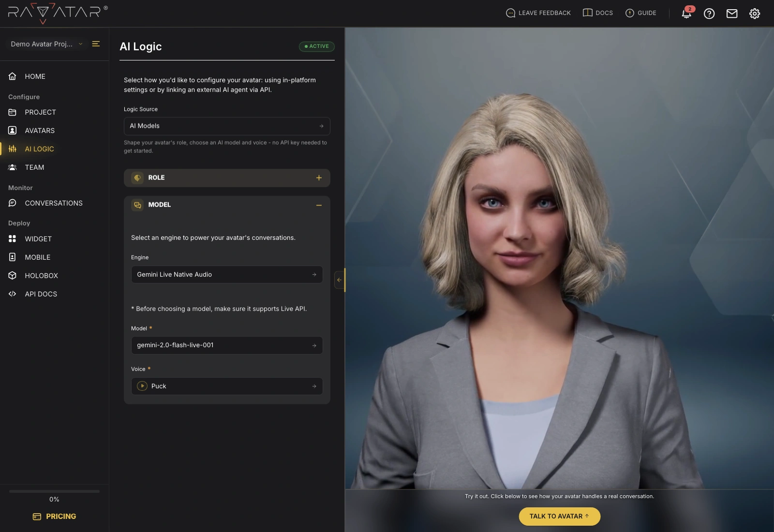Image resolution: width=774 pixels, height=532 pixels.
Task: Open API DOCS in the sidebar
Action: (41, 294)
